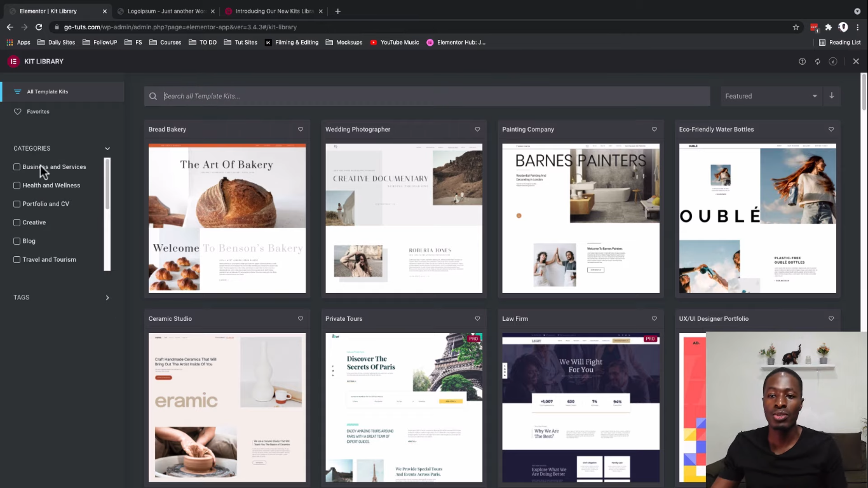Favorite the Painting Company kit
The height and width of the screenshot is (488, 868).
[x=654, y=129]
